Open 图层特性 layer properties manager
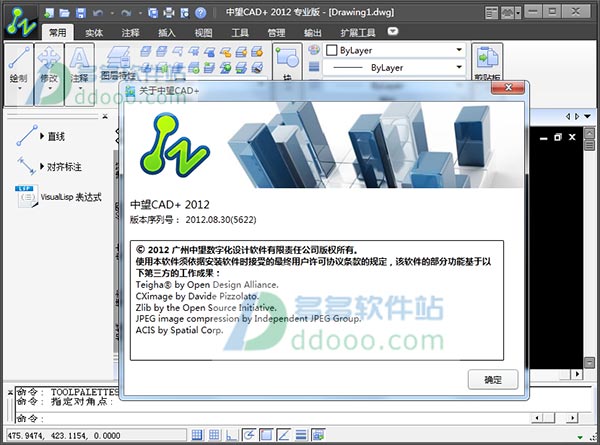The image size is (600, 445). point(118,64)
